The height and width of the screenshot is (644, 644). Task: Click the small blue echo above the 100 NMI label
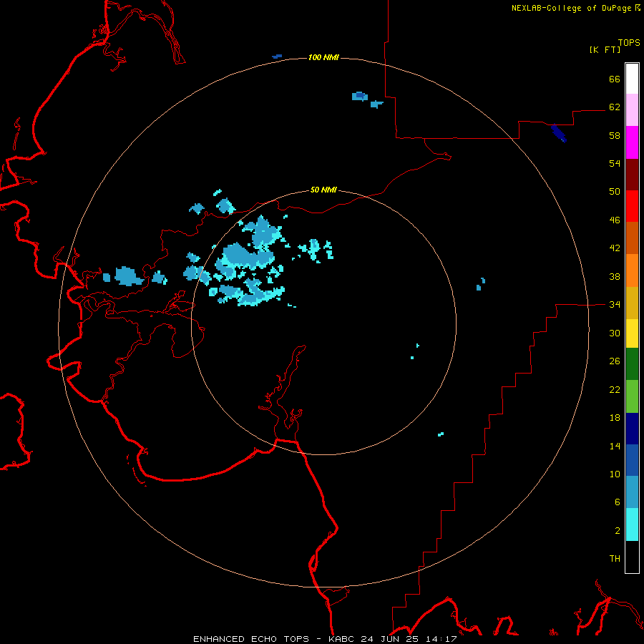[277, 57]
